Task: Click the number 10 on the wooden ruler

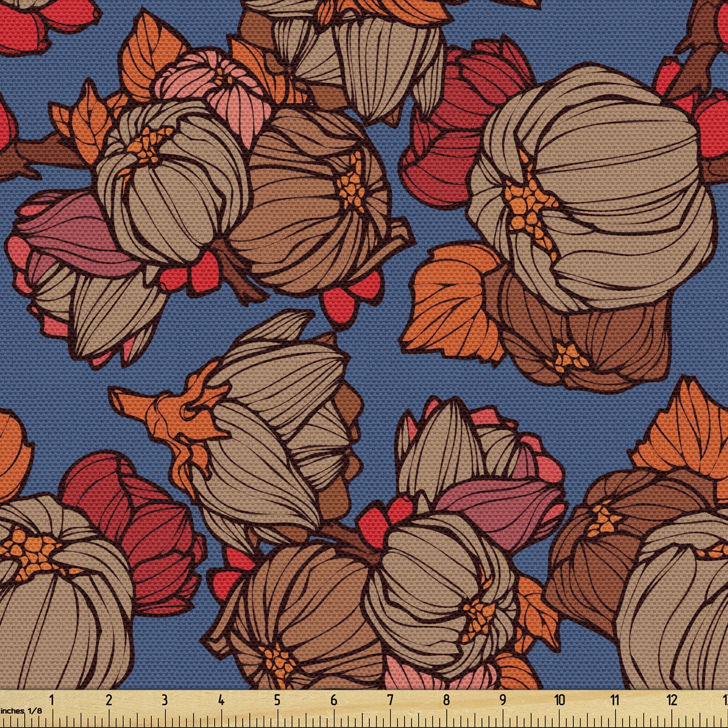Action: 560,700
